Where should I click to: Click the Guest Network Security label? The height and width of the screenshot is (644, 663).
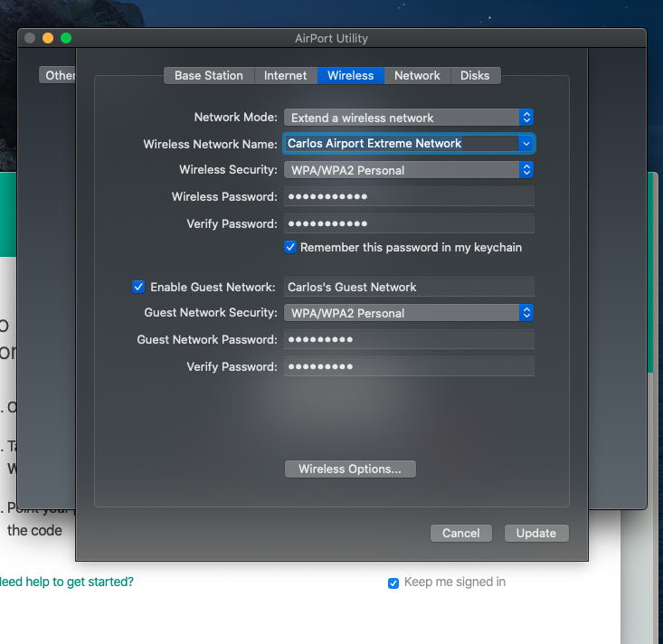[x=211, y=312]
